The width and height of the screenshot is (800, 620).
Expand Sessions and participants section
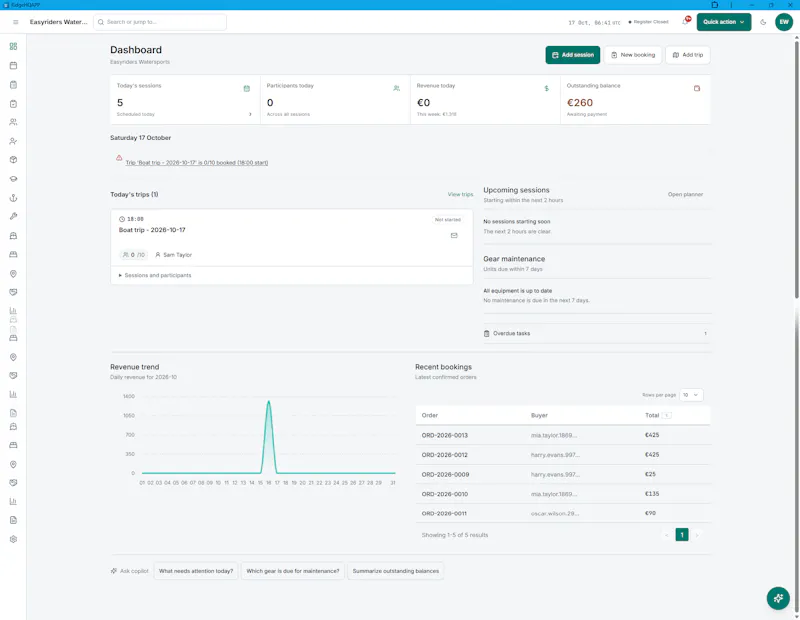point(155,275)
